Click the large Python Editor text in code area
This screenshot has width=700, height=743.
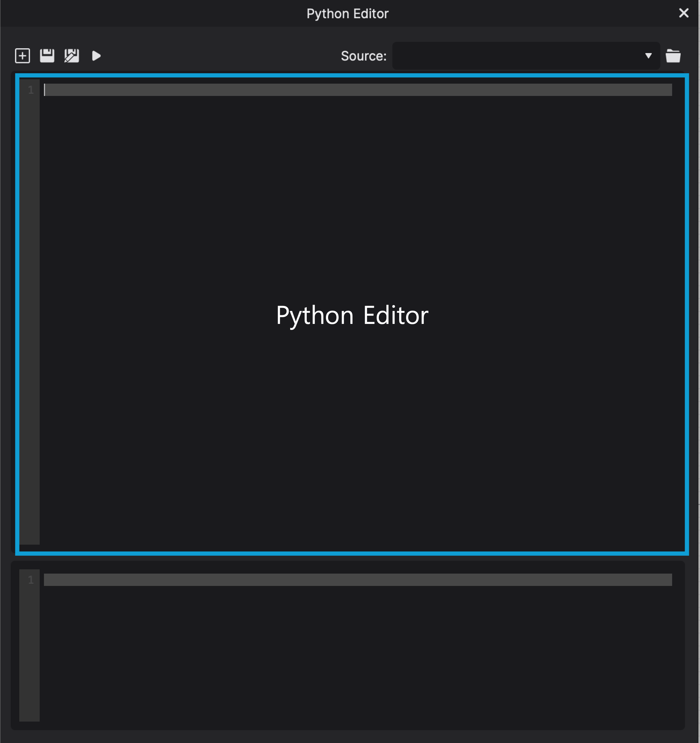coord(352,315)
